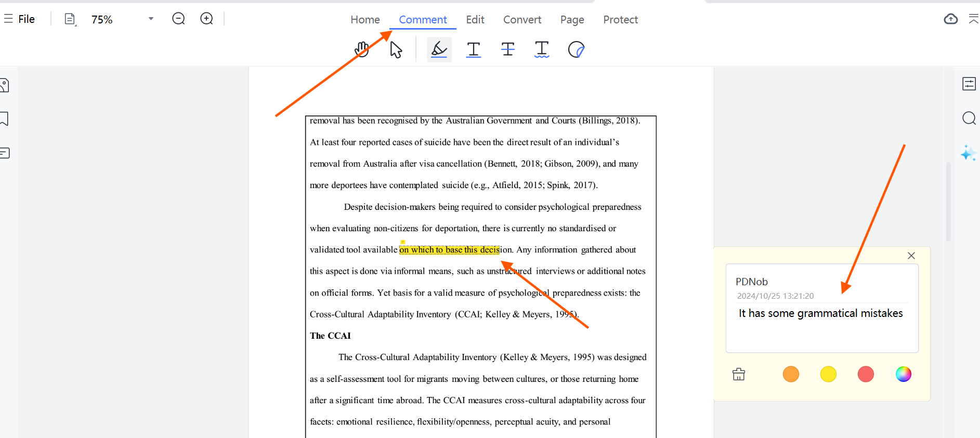Select the Sticky note tool
This screenshot has width=980, height=438.
tap(576, 50)
